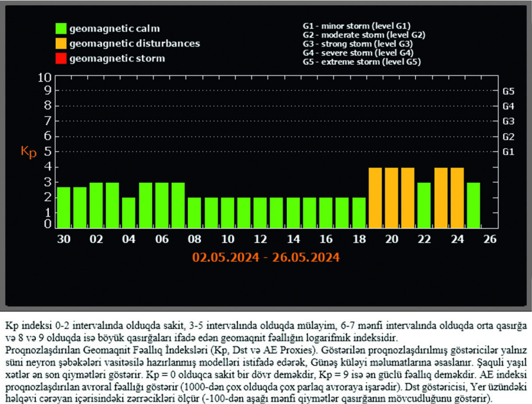The image size is (532, 404).
Task: Click the x-axis date label 08
Action: pos(194,239)
